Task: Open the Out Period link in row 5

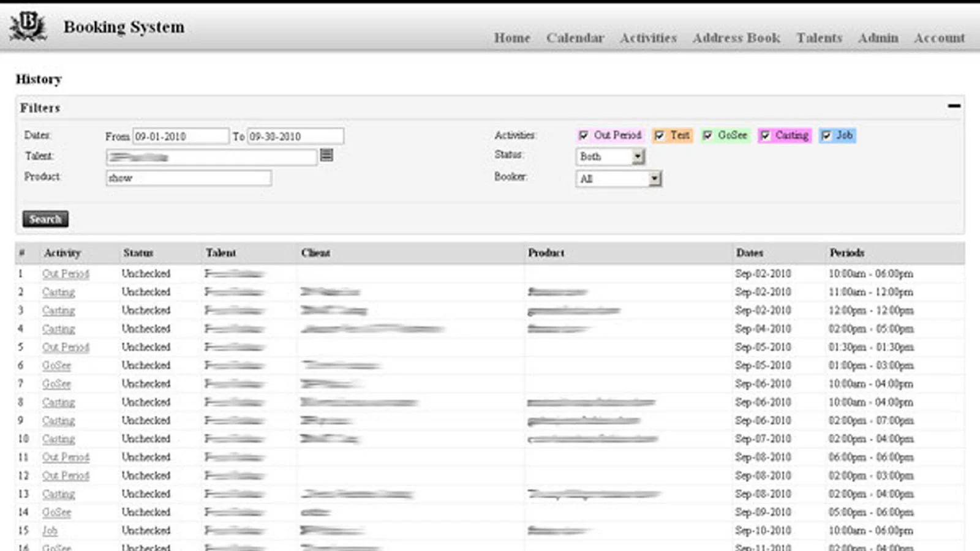Action: (x=66, y=347)
